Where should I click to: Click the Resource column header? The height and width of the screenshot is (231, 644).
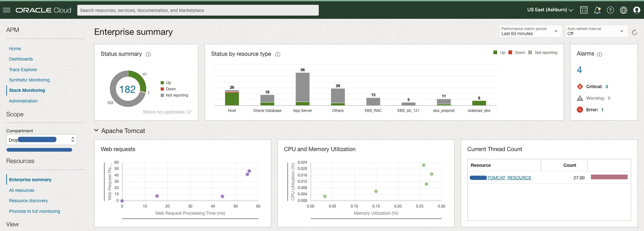(504, 165)
